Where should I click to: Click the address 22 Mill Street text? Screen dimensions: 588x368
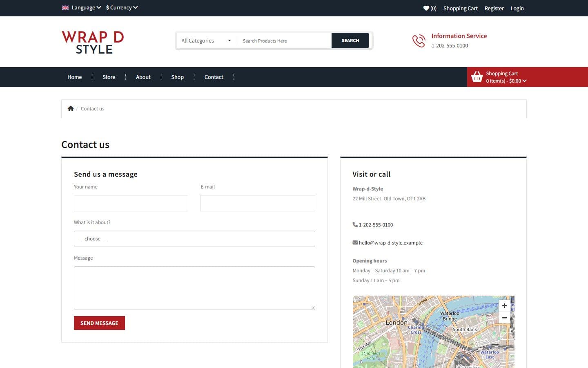389,199
